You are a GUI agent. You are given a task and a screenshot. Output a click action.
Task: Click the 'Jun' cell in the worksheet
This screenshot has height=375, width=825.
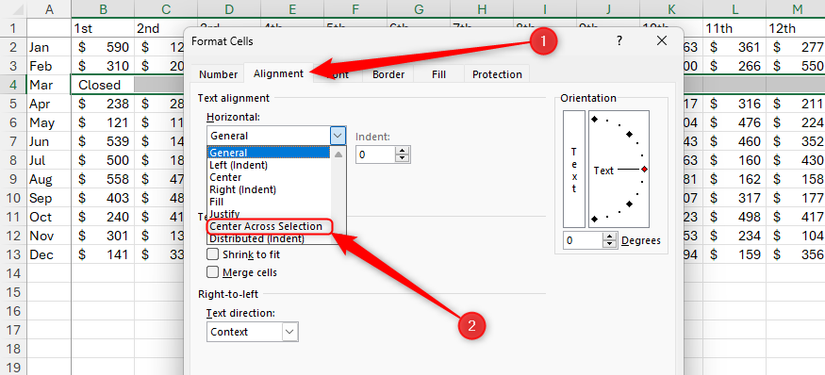click(x=49, y=141)
